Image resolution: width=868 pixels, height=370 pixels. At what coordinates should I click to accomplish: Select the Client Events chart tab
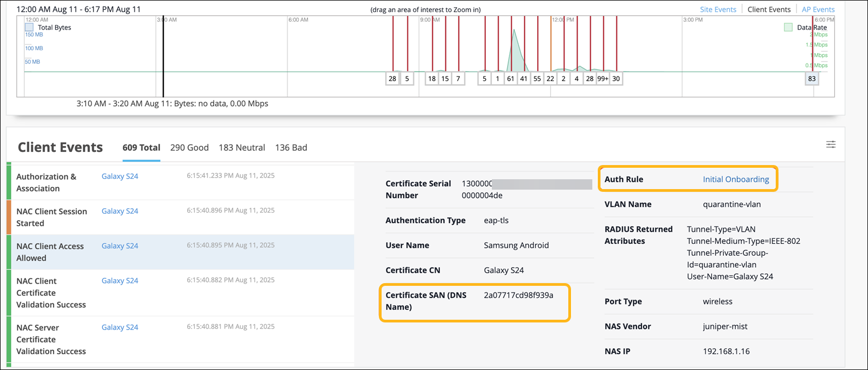click(769, 9)
